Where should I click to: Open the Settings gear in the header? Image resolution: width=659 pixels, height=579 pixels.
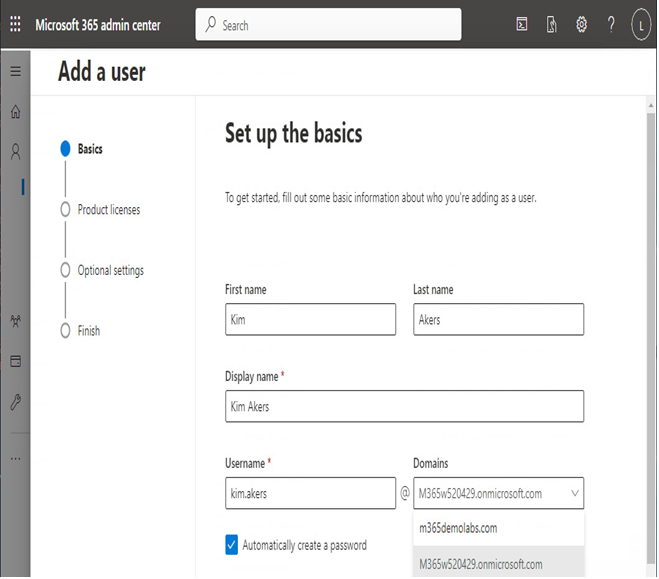coord(583,24)
